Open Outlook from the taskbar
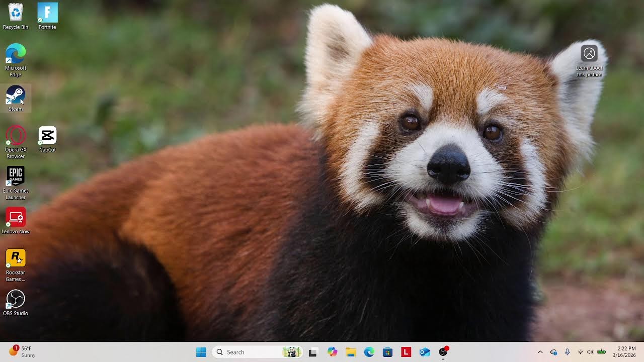Screen dimensions: 644x362 point(425,352)
